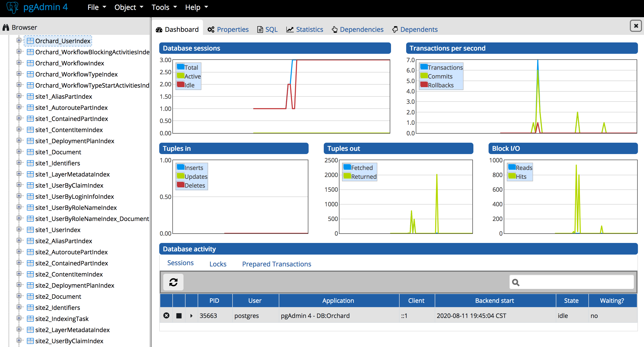The width and height of the screenshot is (644, 347).
Task: Click the Idle red legend swatch
Action: [180, 85]
